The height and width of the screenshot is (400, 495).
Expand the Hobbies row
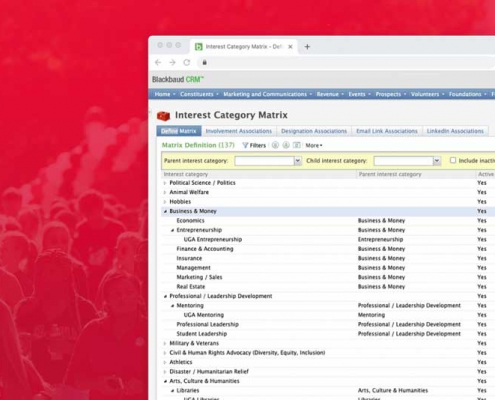(x=165, y=202)
